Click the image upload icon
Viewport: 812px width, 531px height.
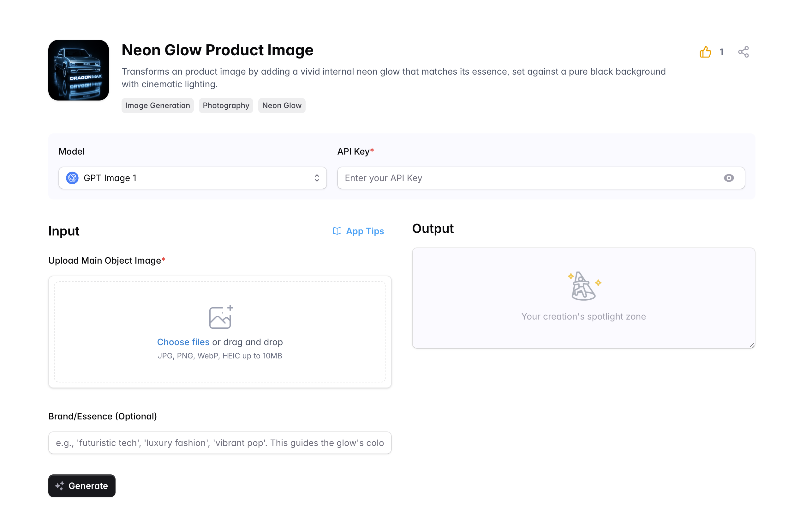[220, 317]
